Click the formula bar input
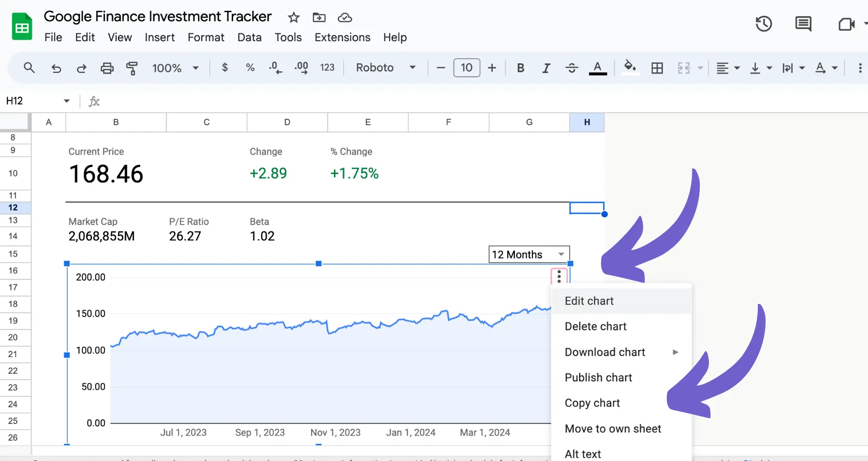 [x=484, y=101]
